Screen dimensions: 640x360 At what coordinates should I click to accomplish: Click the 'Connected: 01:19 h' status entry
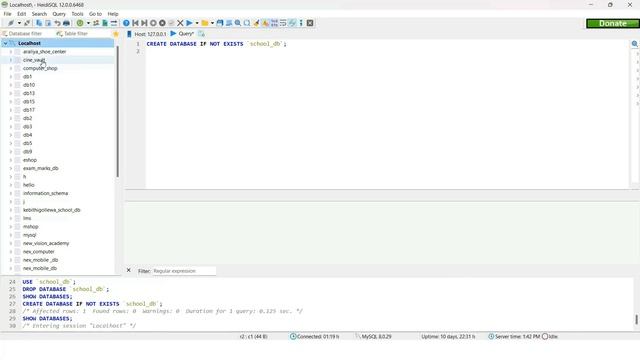[315, 337]
